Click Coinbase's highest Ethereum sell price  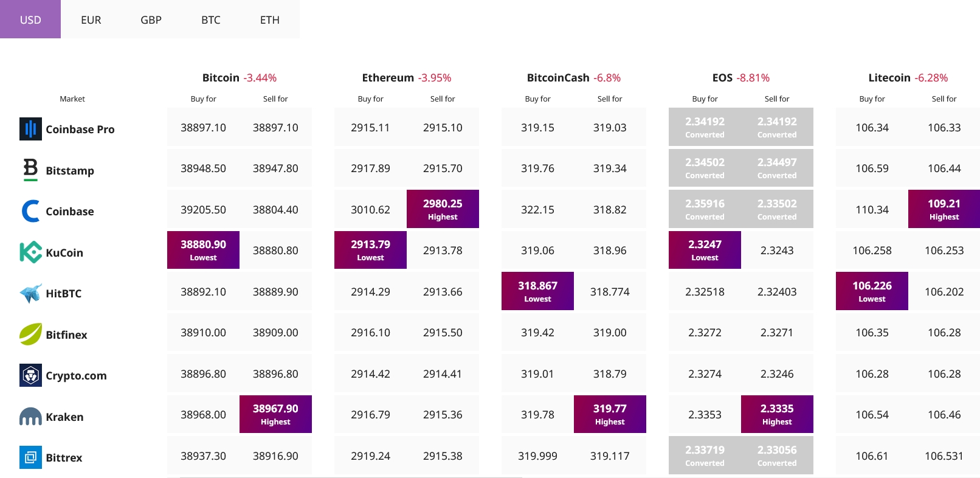443,209
